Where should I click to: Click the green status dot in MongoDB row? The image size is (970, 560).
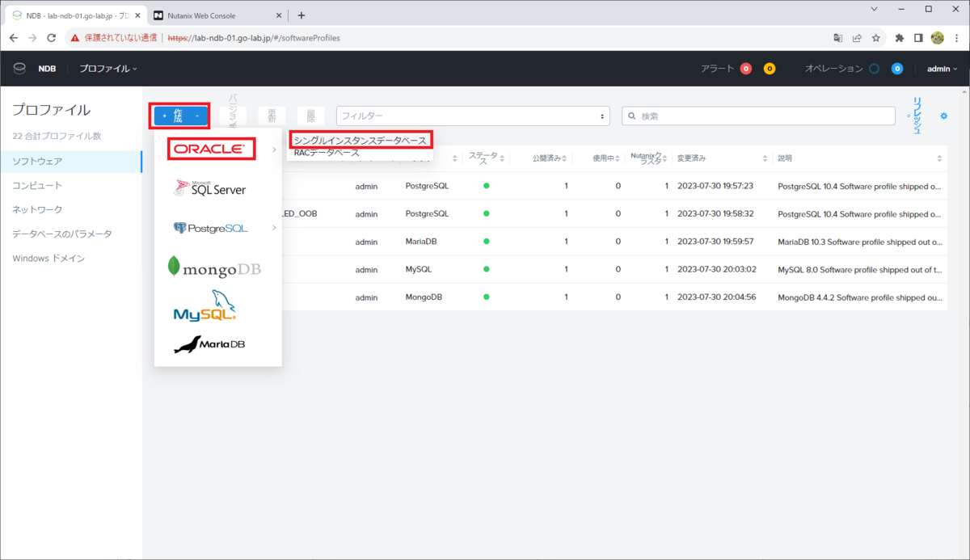tap(487, 297)
